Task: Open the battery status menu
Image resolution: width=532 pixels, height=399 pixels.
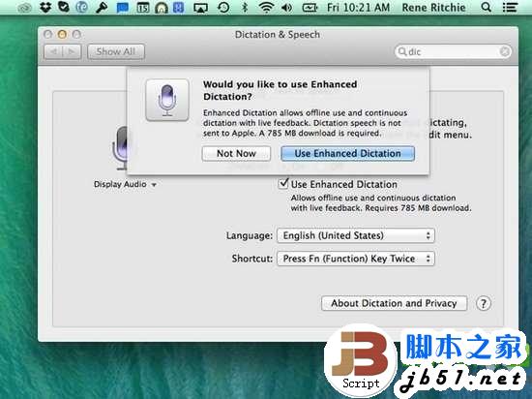Action: pos(310,8)
